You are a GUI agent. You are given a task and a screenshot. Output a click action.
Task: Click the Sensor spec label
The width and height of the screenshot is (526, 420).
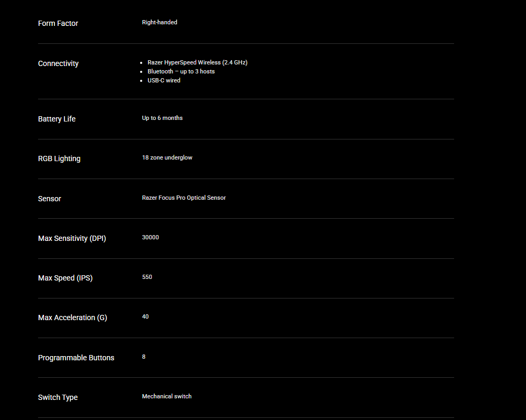click(x=50, y=199)
